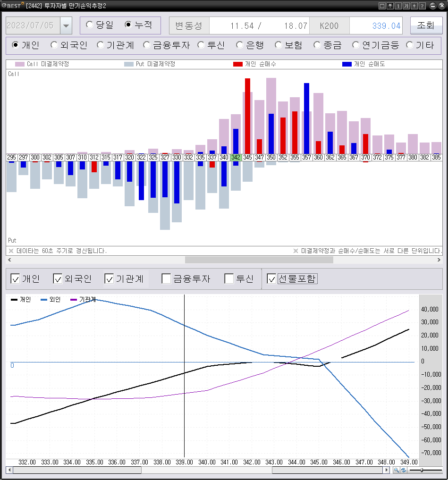This screenshot has width=448, height=480.
Task: Click the 조회 query button
Action: [x=426, y=25]
